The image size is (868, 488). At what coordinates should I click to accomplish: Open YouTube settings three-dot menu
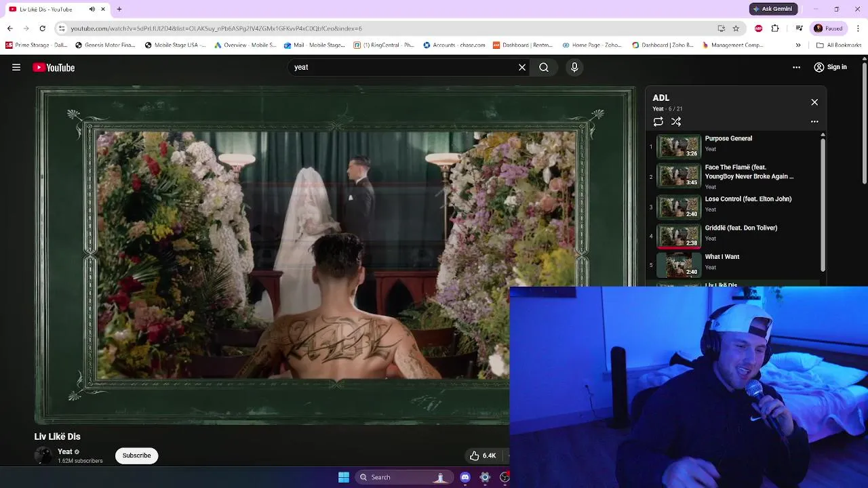797,67
